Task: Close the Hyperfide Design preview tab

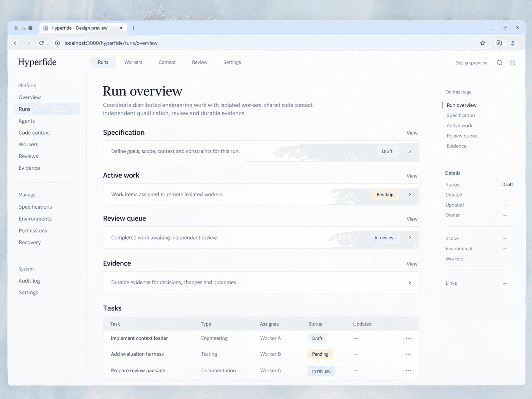Action: pos(121,28)
